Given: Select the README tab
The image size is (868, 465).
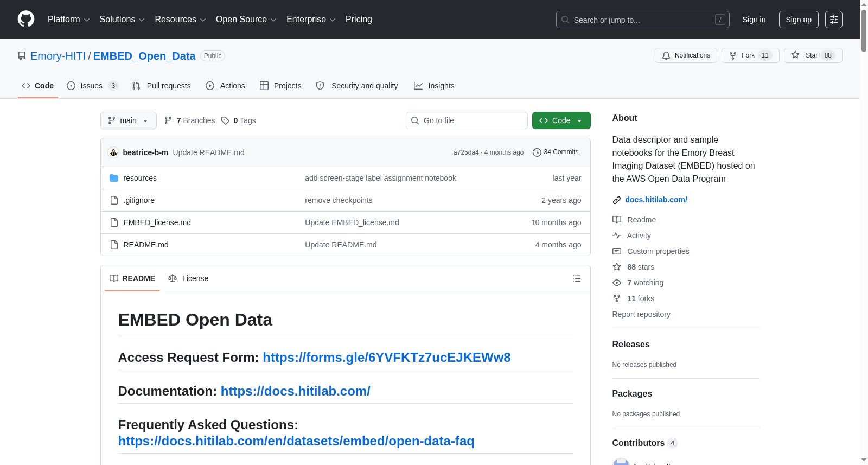Looking at the screenshot, I should point(132,278).
